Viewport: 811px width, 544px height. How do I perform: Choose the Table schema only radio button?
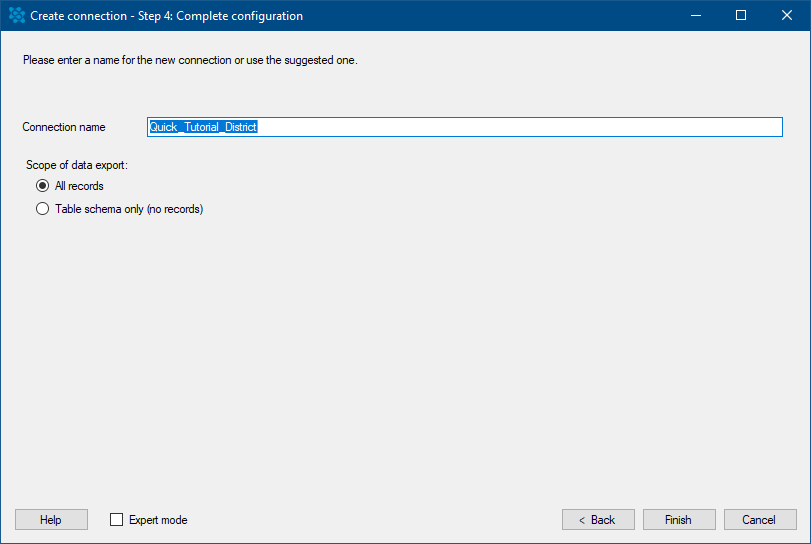pyautogui.click(x=42, y=209)
